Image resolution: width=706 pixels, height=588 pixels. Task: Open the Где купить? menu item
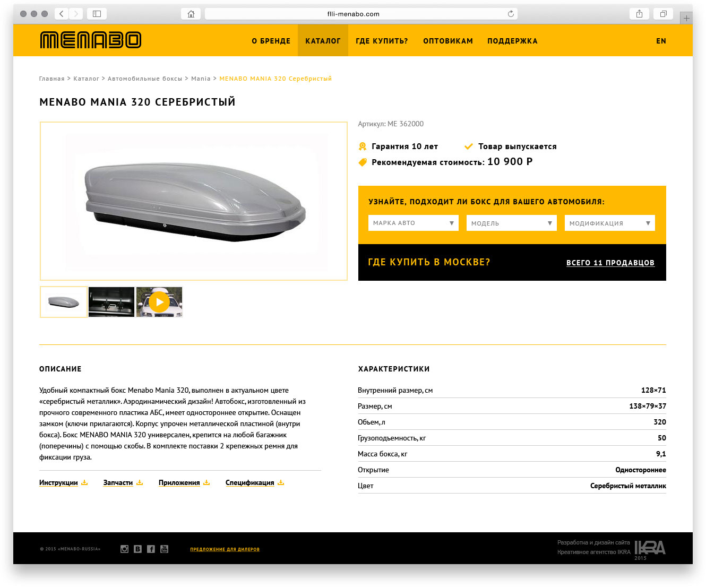coord(382,41)
